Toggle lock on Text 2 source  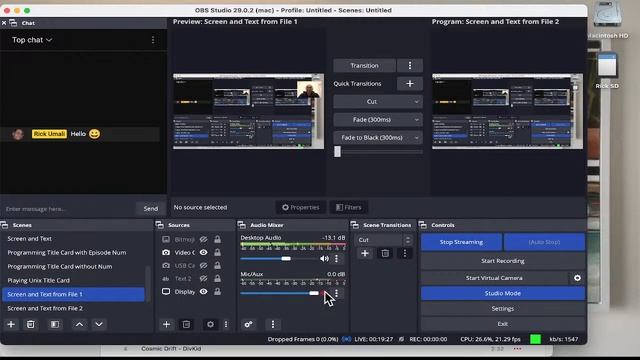[218, 279]
